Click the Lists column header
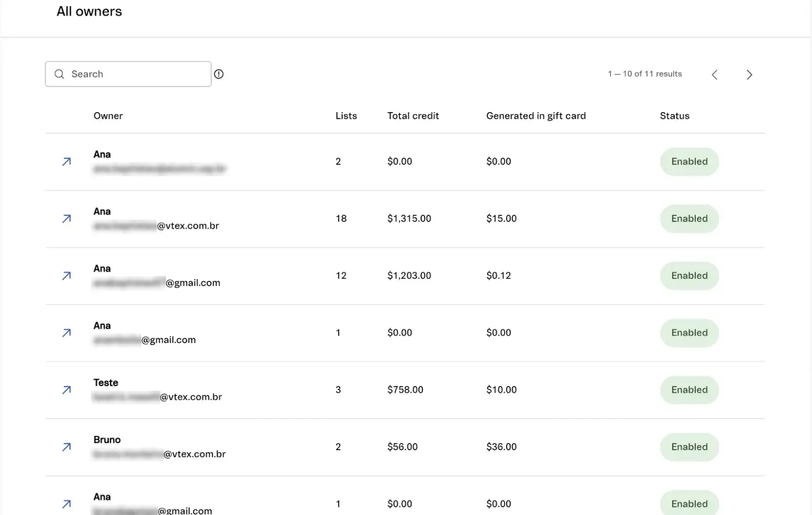The width and height of the screenshot is (812, 515). 346,116
